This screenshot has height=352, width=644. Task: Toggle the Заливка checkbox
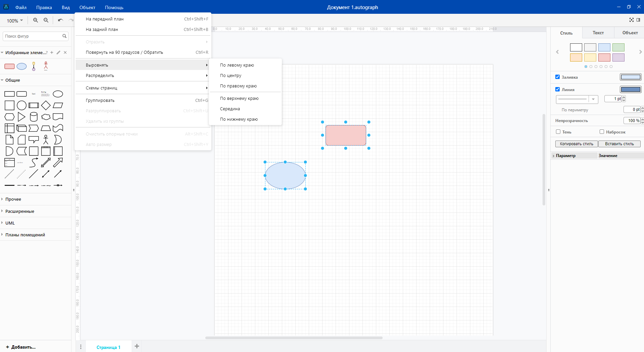click(558, 77)
